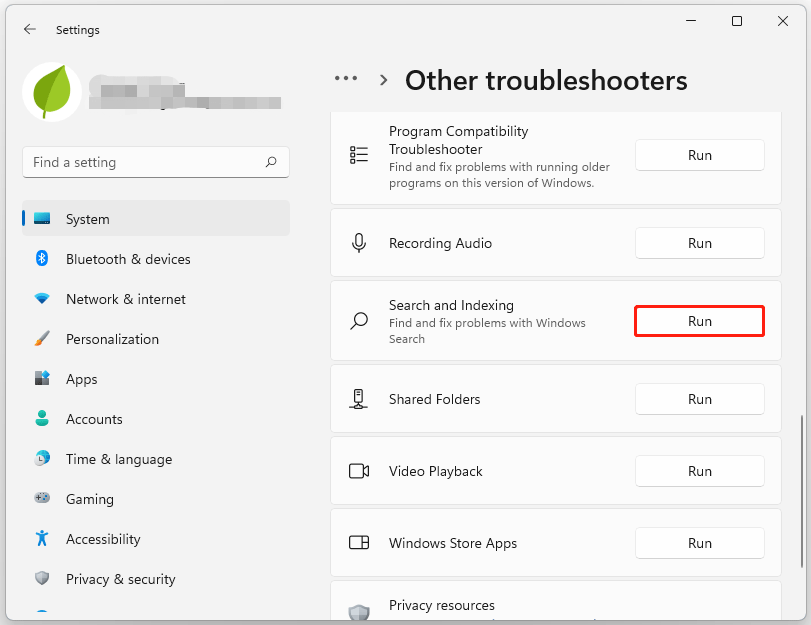
Task: Select Gaming in the sidebar
Action: pos(156,499)
